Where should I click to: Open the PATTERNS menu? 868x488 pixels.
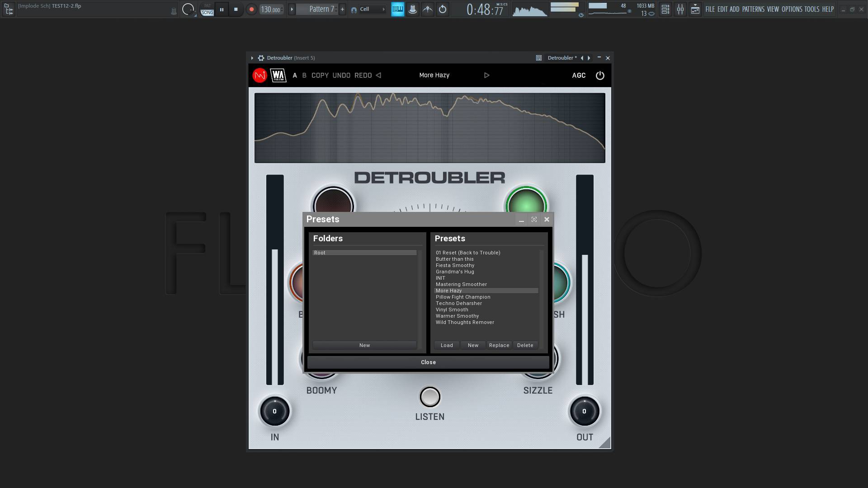[x=753, y=9]
